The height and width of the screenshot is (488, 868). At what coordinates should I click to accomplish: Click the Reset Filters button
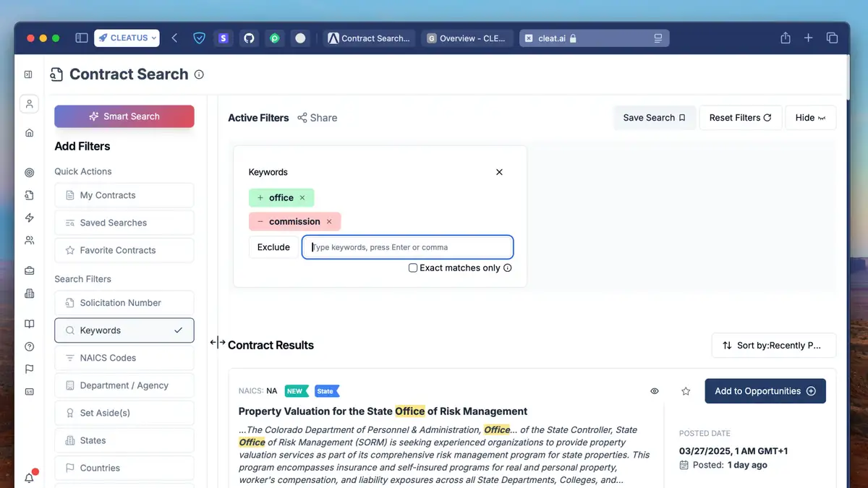coord(741,118)
